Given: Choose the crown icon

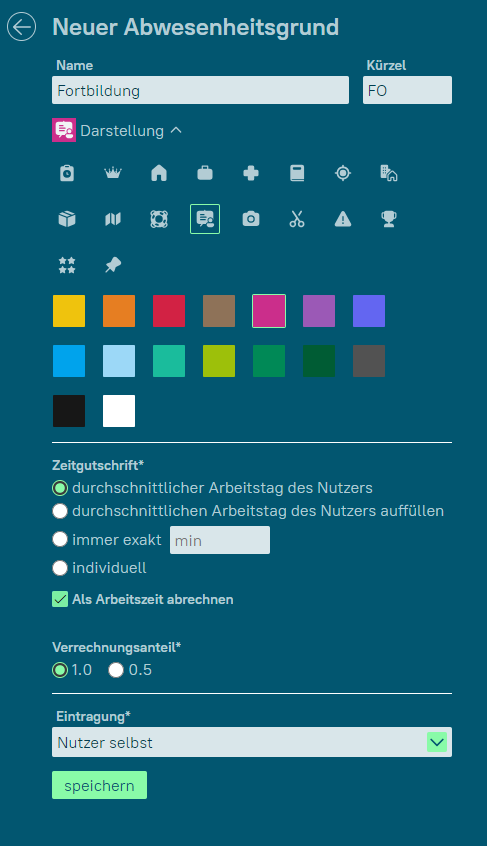Looking at the screenshot, I should 113,173.
